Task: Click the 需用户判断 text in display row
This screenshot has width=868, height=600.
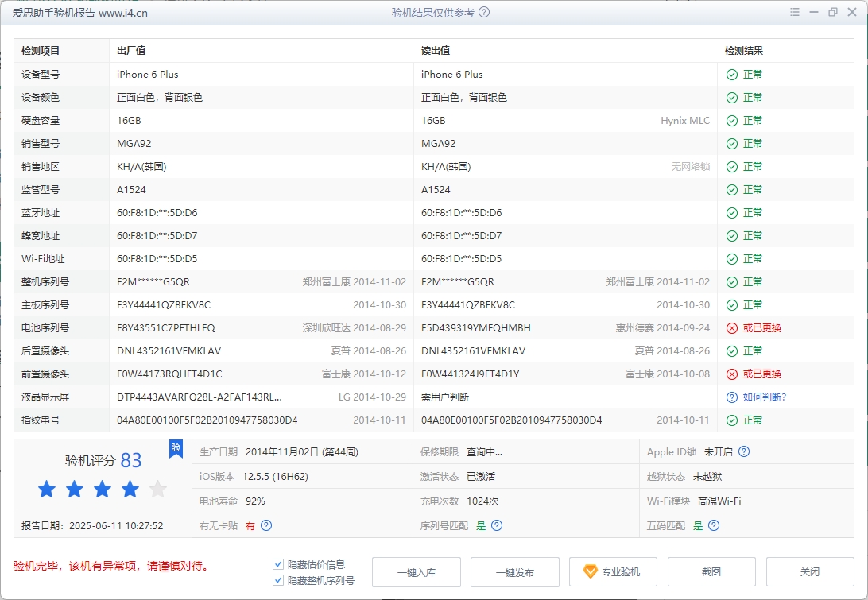Action: [445, 397]
